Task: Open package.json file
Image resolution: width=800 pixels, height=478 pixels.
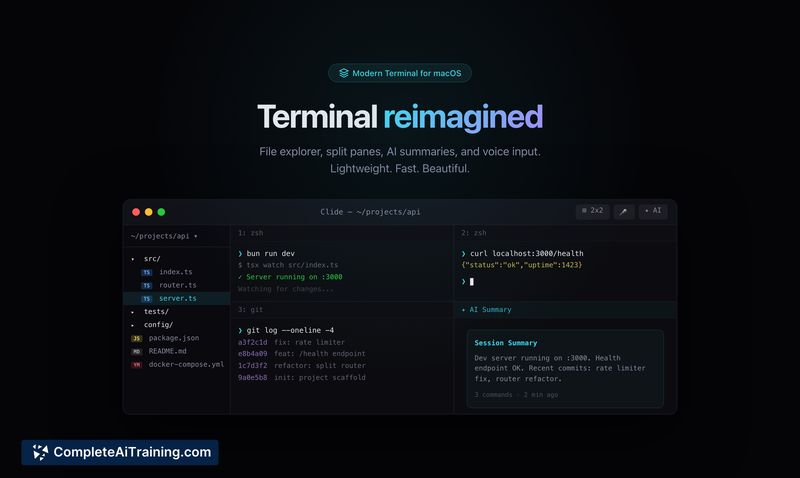Action: point(173,338)
